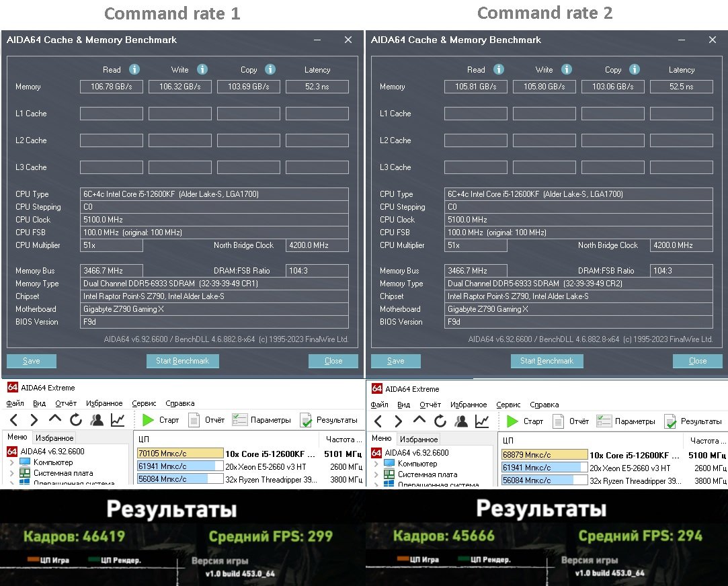Open Отчёт toolbar item in left AIDA64 Extreme
728x586 pixels.
pyautogui.click(x=206, y=420)
